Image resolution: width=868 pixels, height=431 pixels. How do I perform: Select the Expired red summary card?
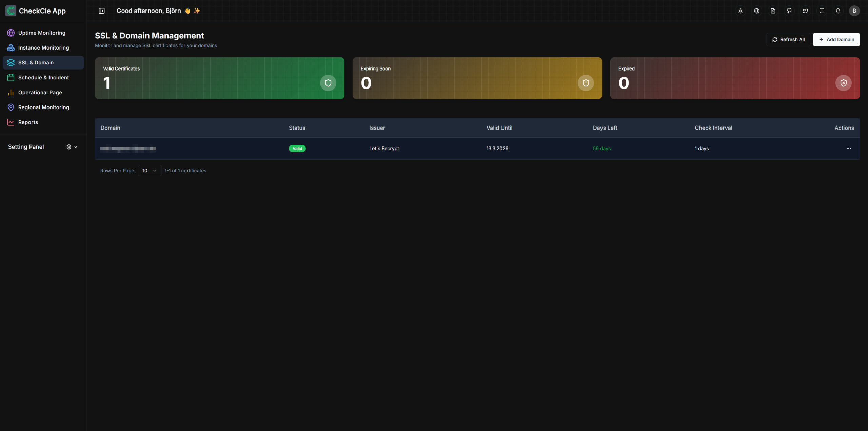(735, 78)
